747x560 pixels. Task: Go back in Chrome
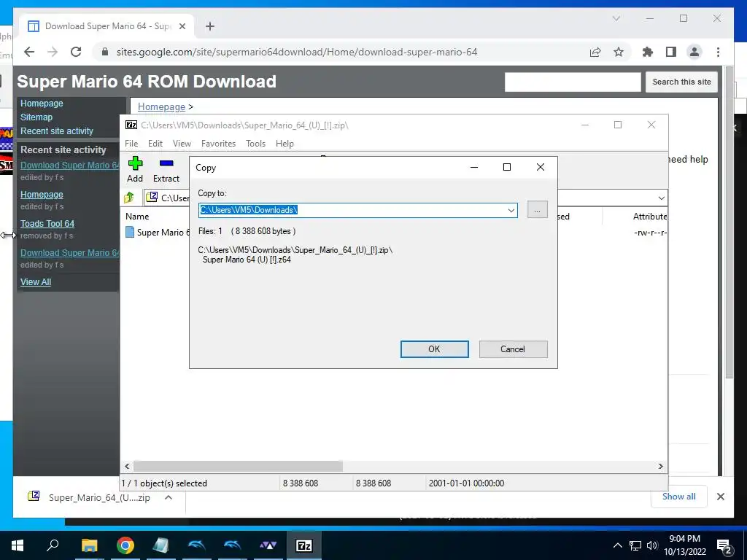click(x=29, y=52)
